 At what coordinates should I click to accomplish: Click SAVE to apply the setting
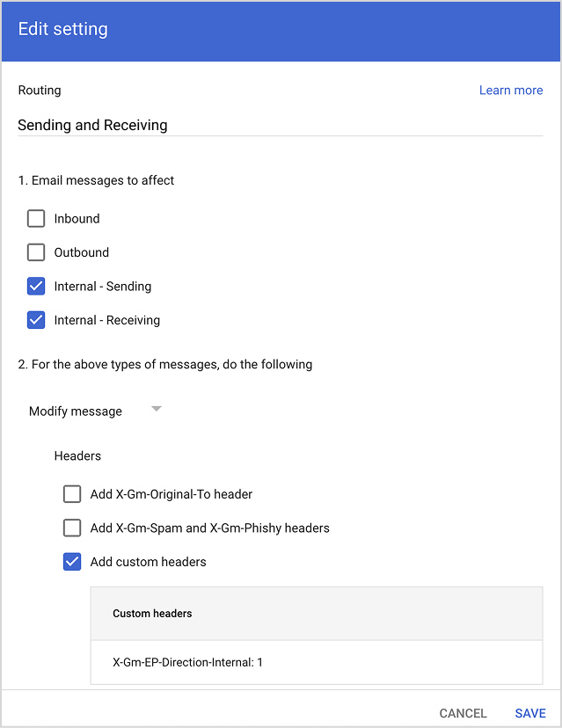tap(530, 713)
